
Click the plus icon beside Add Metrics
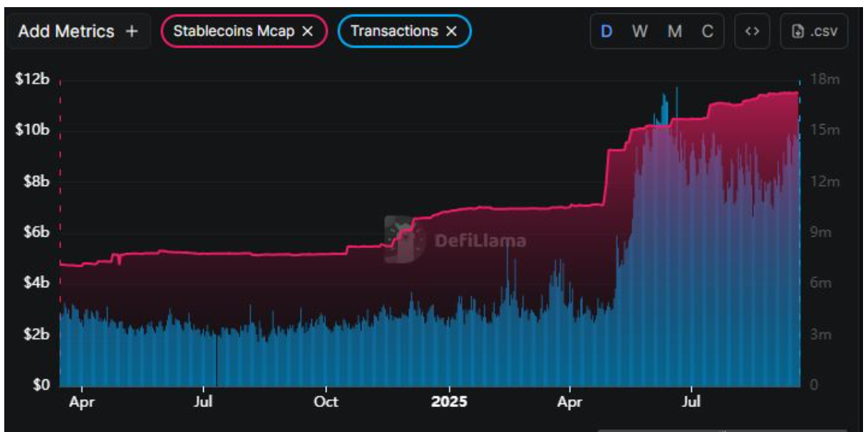131,31
